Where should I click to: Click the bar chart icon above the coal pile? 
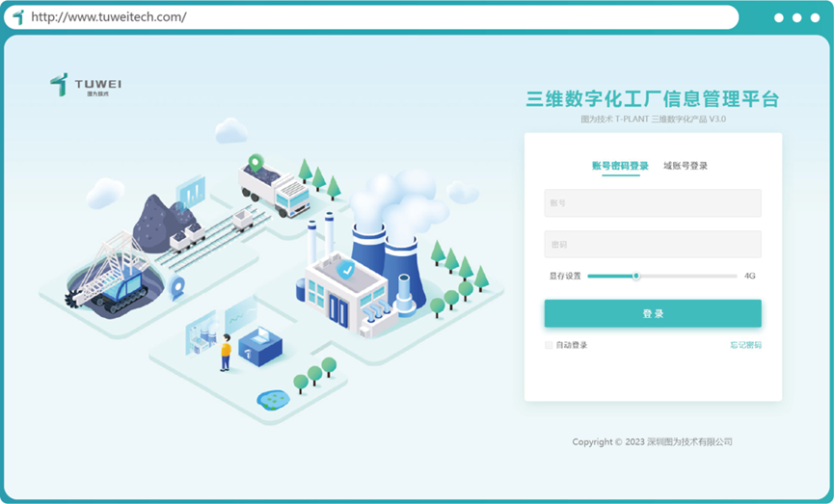[x=191, y=191]
